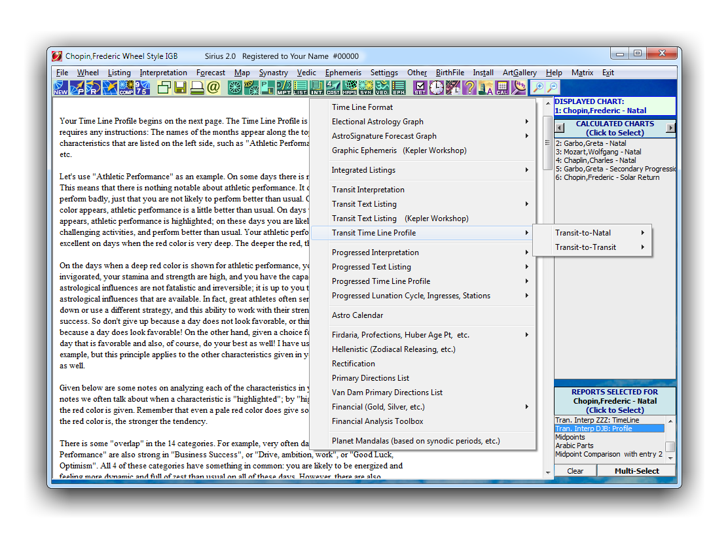
Task: Expand the Progressed Interpretation submenu
Action: pyautogui.click(x=422, y=253)
